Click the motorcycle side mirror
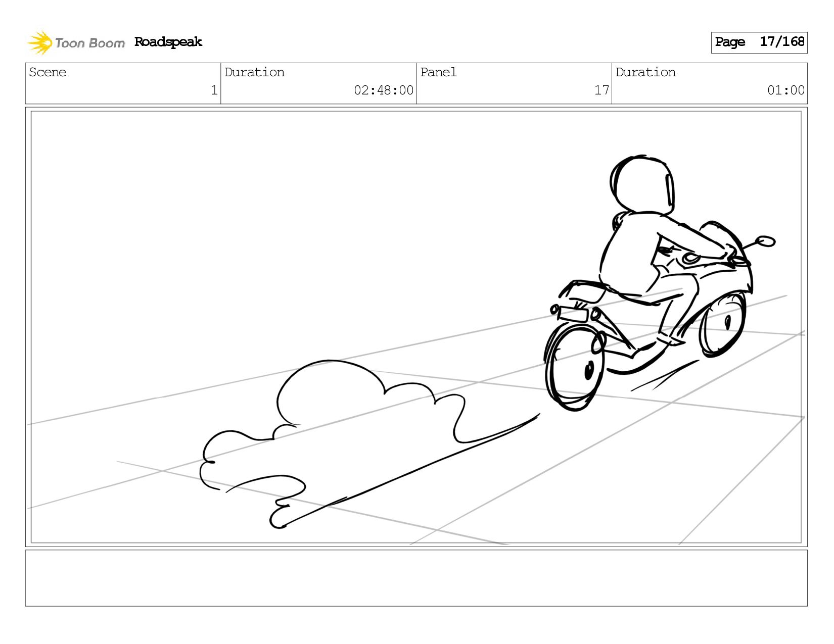The height and width of the screenshot is (644, 834). [765, 241]
